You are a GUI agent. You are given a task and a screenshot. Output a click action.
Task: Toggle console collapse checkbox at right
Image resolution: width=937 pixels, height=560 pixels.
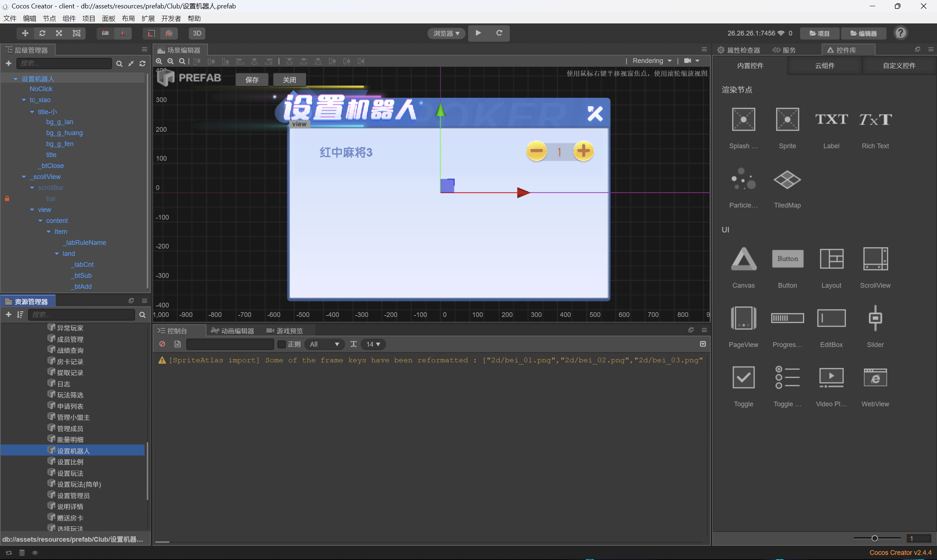(x=703, y=344)
